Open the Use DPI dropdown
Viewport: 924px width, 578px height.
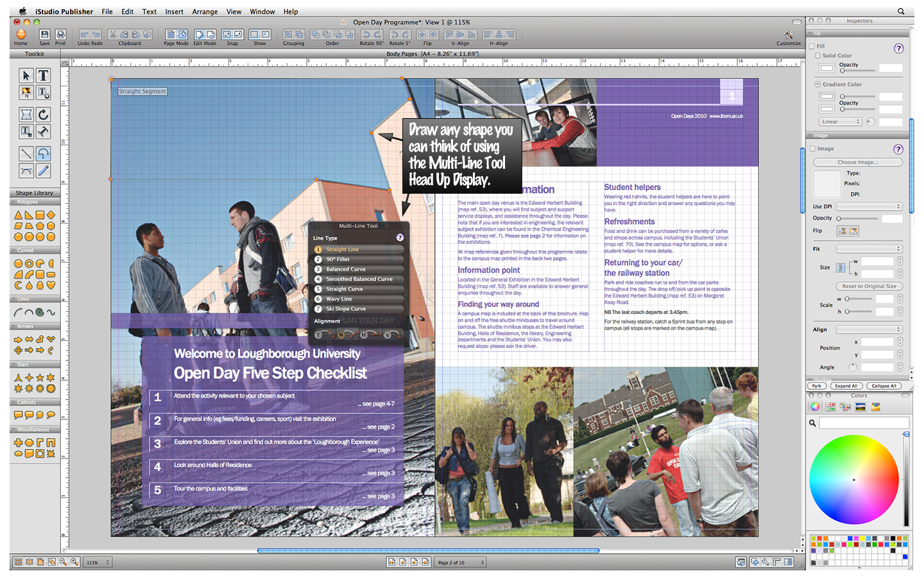pyautogui.click(x=869, y=207)
